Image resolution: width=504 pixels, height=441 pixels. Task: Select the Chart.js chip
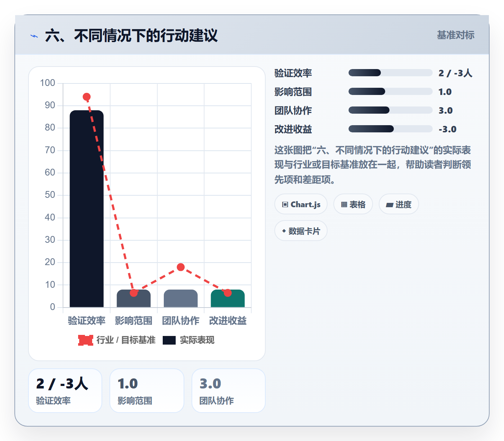301,204
